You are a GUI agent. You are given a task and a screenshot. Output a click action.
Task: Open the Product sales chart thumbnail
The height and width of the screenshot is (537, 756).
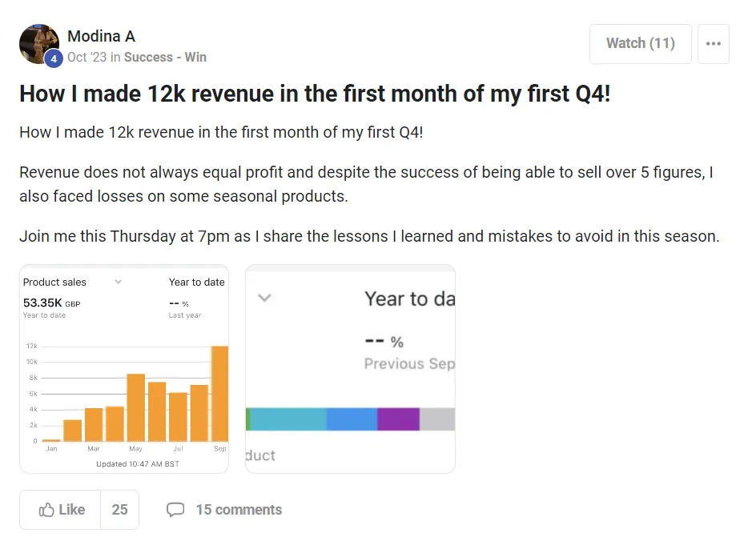coord(124,368)
